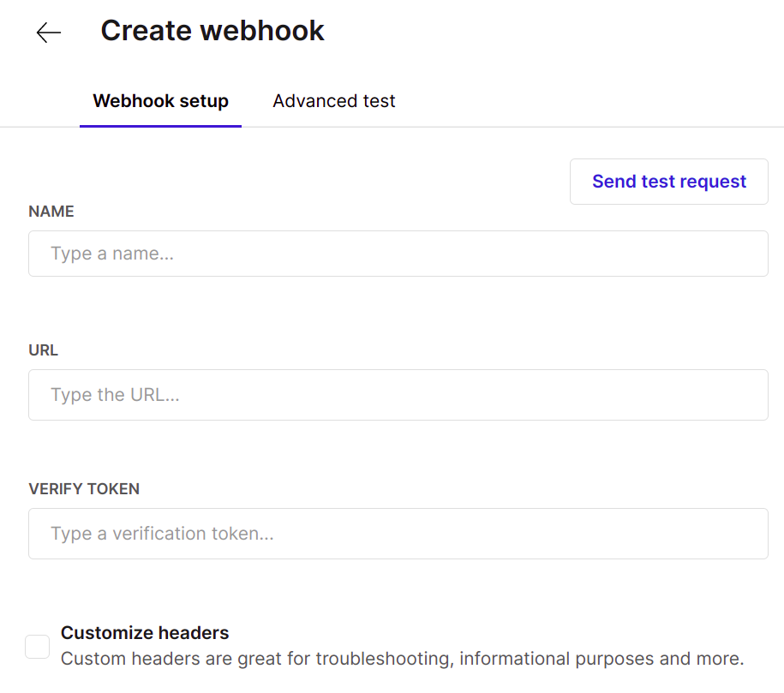Select the Webhook setup tab
Viewport: 784px width, 693px height.
[x=160, y=101]
